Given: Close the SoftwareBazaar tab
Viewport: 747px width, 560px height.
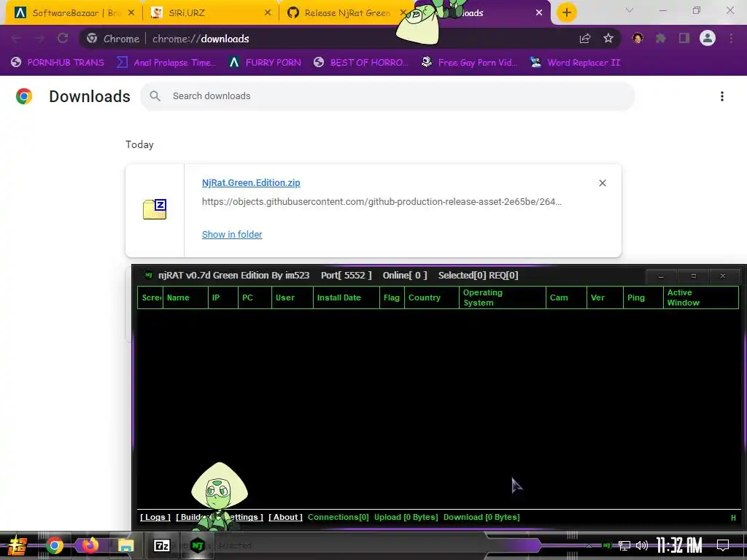Looking at the screenshot, I should click(131, 13).
